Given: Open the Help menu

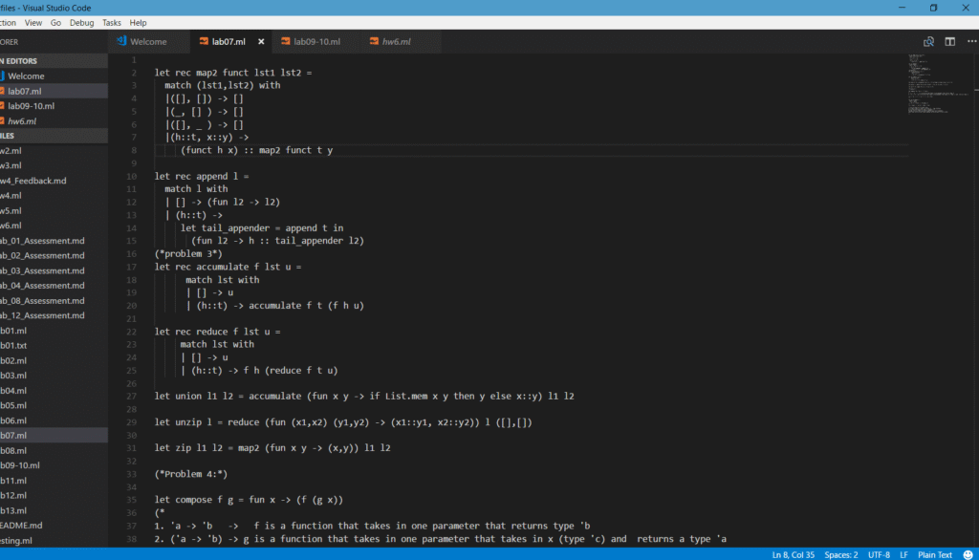Looking at the screenshot, I should tap(138, 23).
